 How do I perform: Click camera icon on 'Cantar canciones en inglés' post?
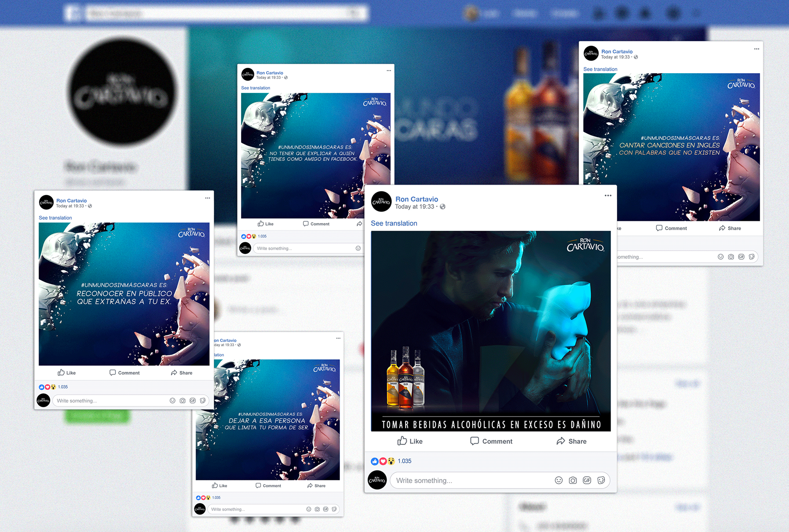click(731, 257)
